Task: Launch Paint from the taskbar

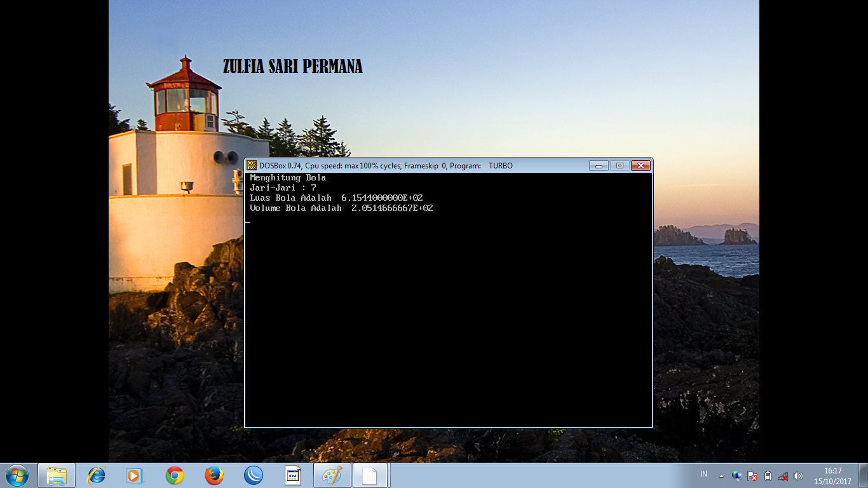Action: (331, 475)
